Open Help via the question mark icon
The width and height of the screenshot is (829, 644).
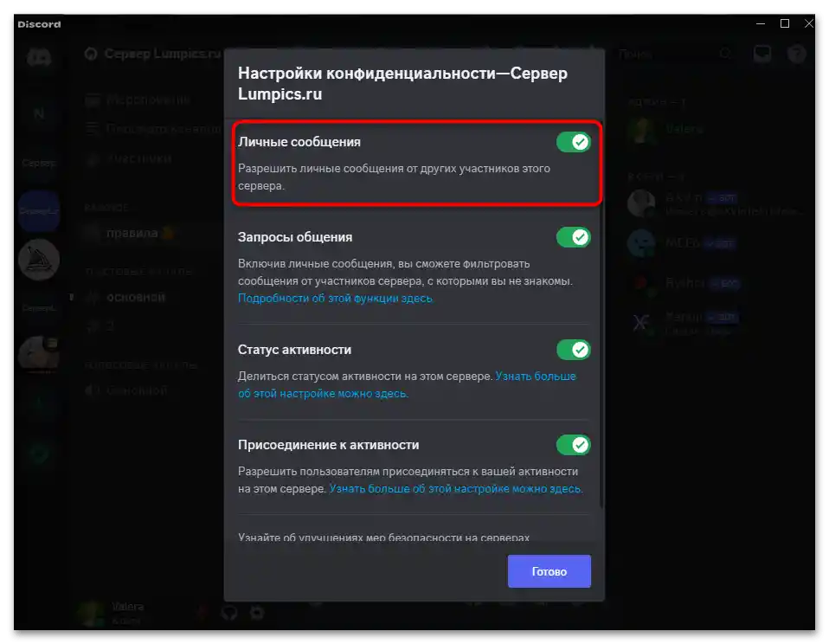797,53
